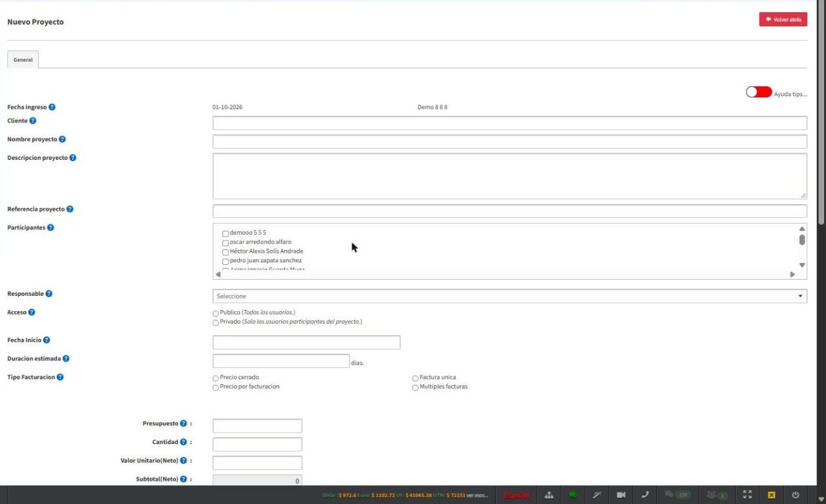Click the ver mas link in bottom bar
This screenshot has height=504, width=826.
[478, 495]
